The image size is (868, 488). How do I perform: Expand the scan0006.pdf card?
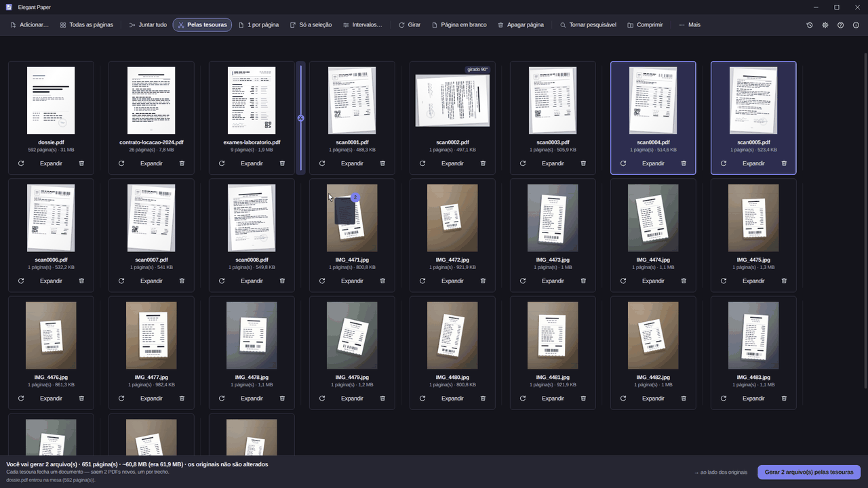[51, 281]
